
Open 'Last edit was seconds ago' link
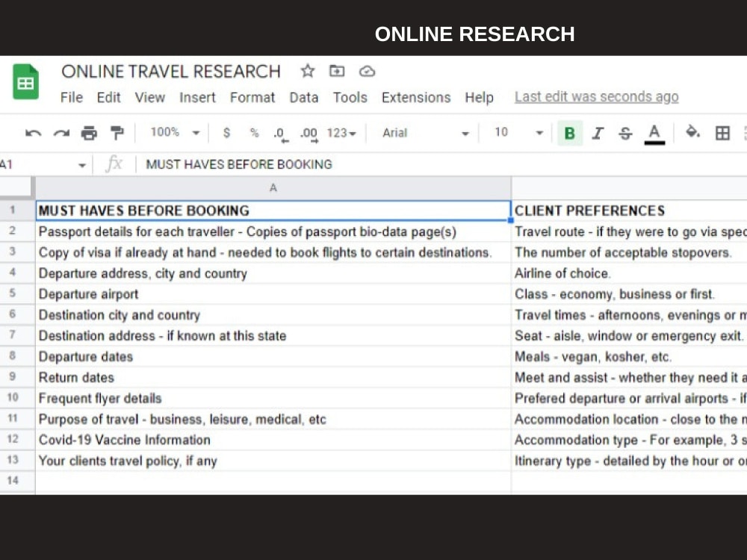pyautogui.click(x=596, y=96)
